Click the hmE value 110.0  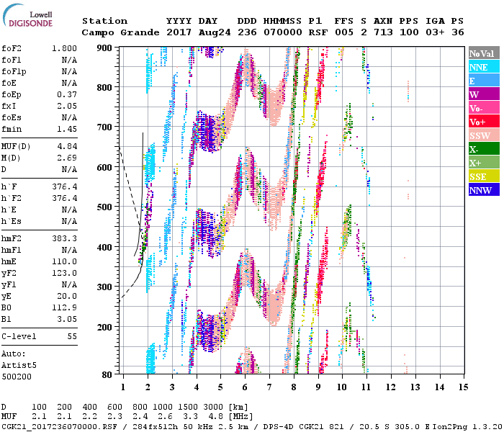[x=64, y=261]
